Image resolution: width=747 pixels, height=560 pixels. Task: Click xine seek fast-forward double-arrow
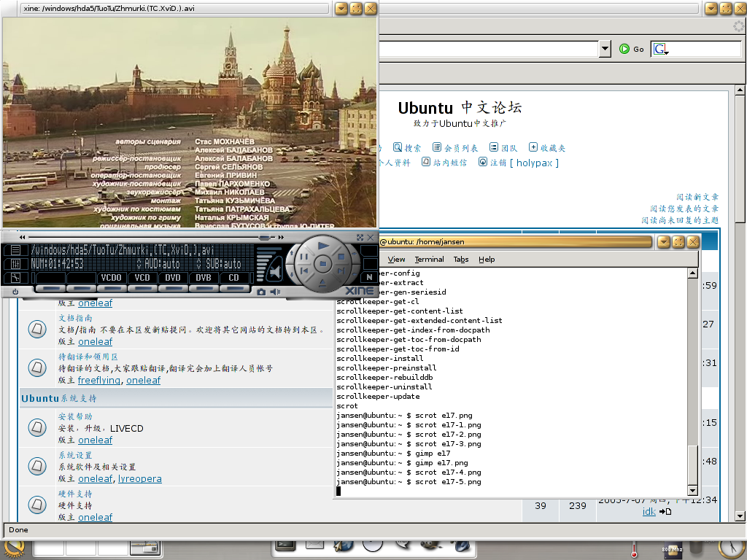tap(281, 237)
